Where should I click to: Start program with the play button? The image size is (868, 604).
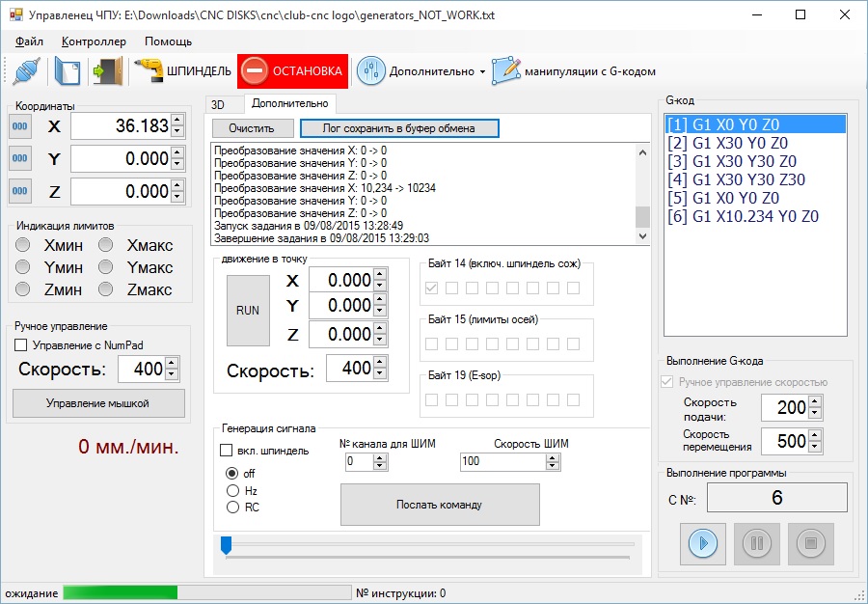coord(703,543)
